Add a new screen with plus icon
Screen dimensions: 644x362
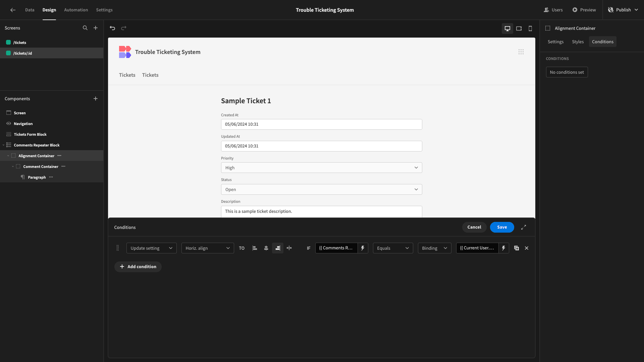[x=96, y=28]
